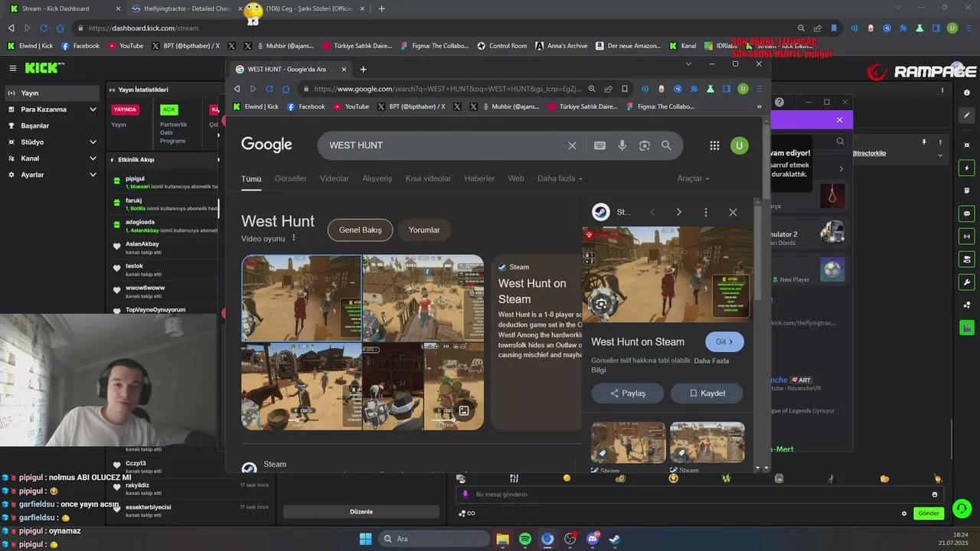Open the on-screen keyboard in Google search
Viewport: 980px width, 551px height.
pyautogui.click(x=599, y=145)
